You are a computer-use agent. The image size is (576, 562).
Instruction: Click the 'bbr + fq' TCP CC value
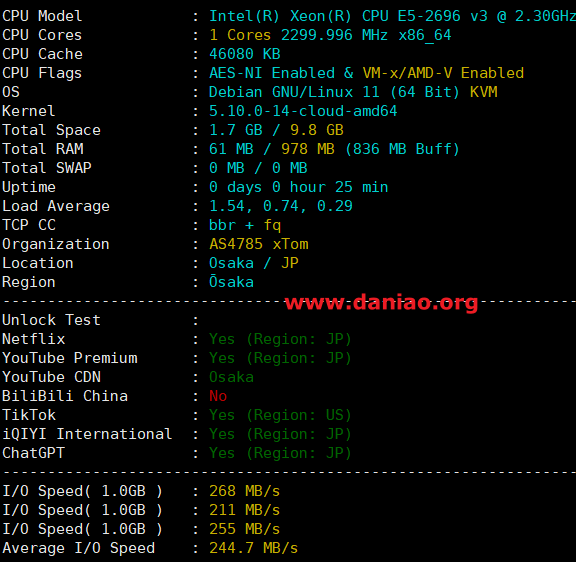(245, 225)
